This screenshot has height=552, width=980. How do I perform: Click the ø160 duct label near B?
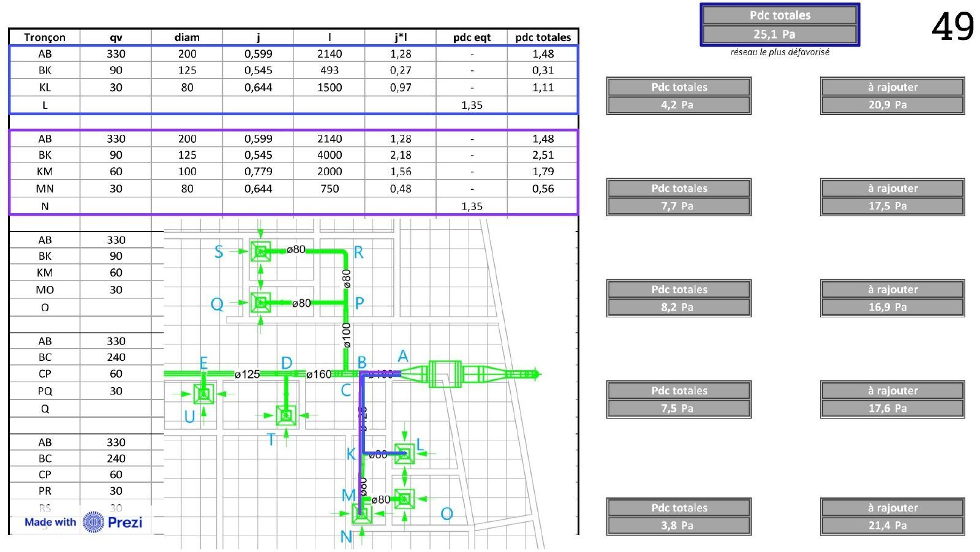tap(318, 374)
